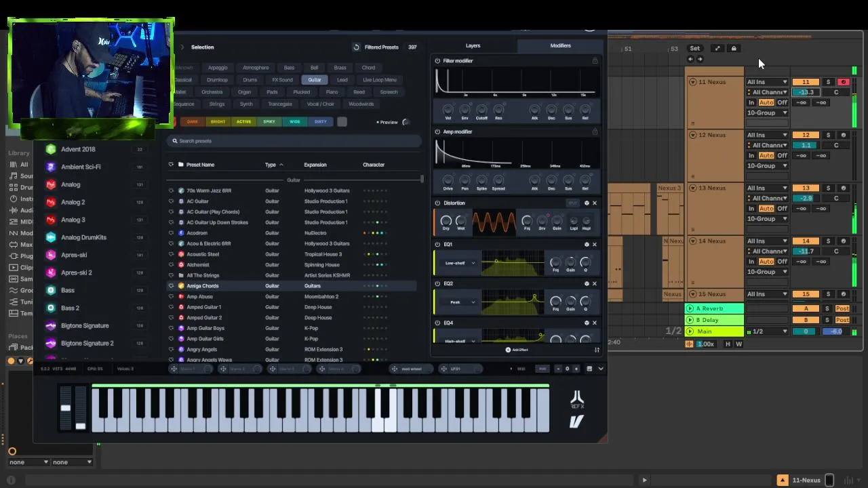Expand the Selection chevron in Nexus
This screenshot has width=868, height=488.
coord(182,47)
